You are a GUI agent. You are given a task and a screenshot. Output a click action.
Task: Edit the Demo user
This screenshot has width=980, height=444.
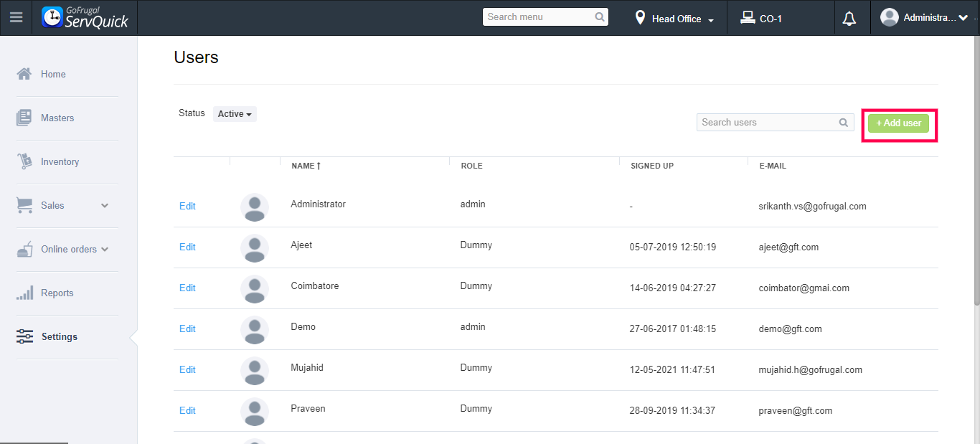[187, 329]
